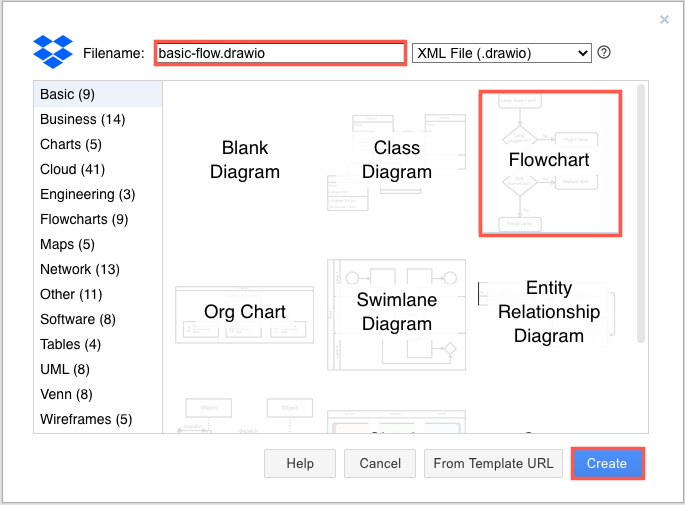The width and height of the screenshot is (685, 505).
Task: Select the Wireframes (5) category
Action: (x=98, y=419)
